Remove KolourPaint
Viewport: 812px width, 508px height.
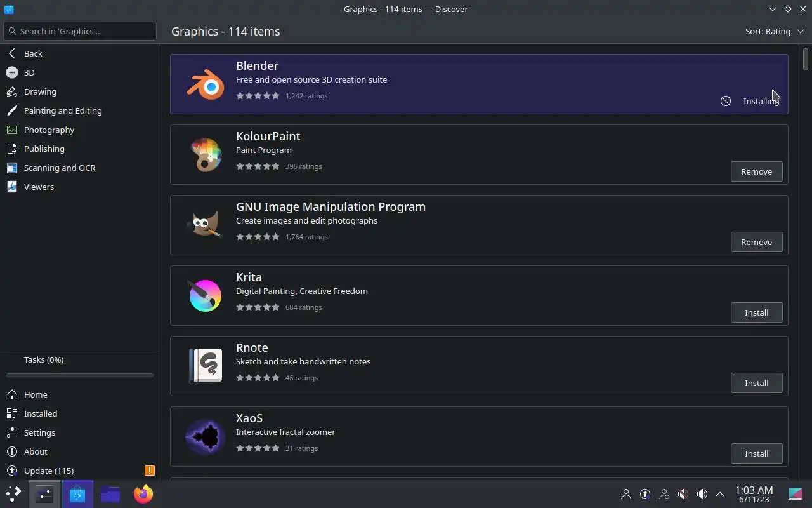756,171
